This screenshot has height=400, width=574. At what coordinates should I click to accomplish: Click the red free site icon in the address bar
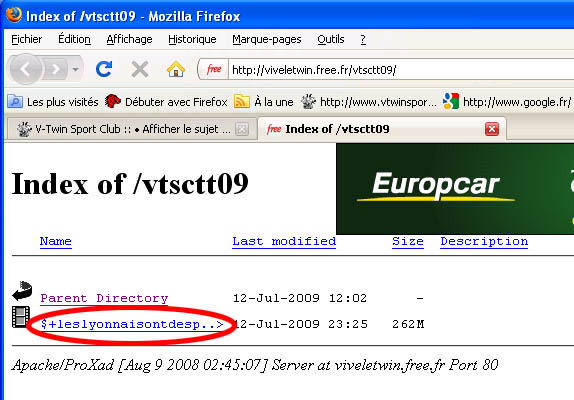point(214,69)
